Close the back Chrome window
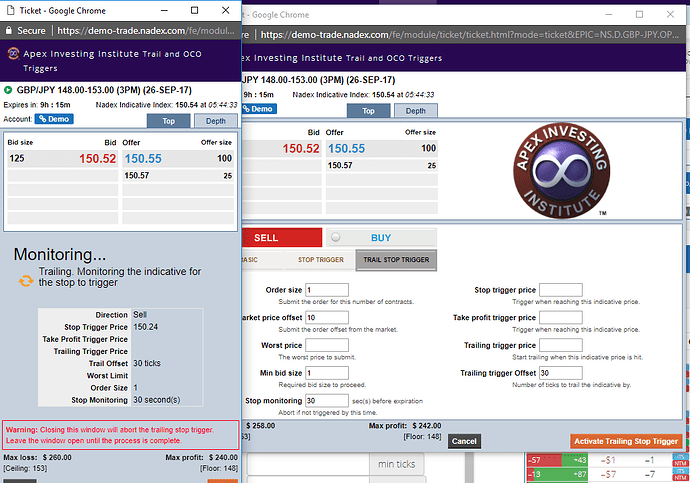690x483 pixels. pyautogui.click(x=670, y=15)
